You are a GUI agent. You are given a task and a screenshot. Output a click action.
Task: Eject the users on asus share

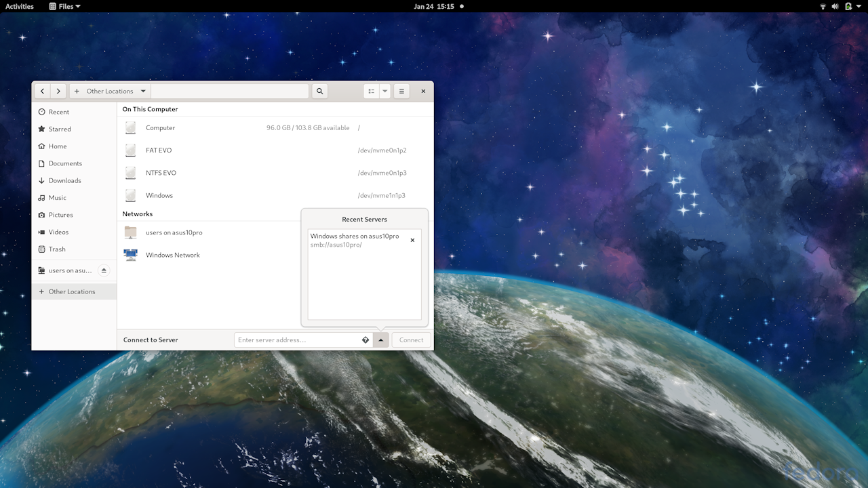(x=104, y=270)
